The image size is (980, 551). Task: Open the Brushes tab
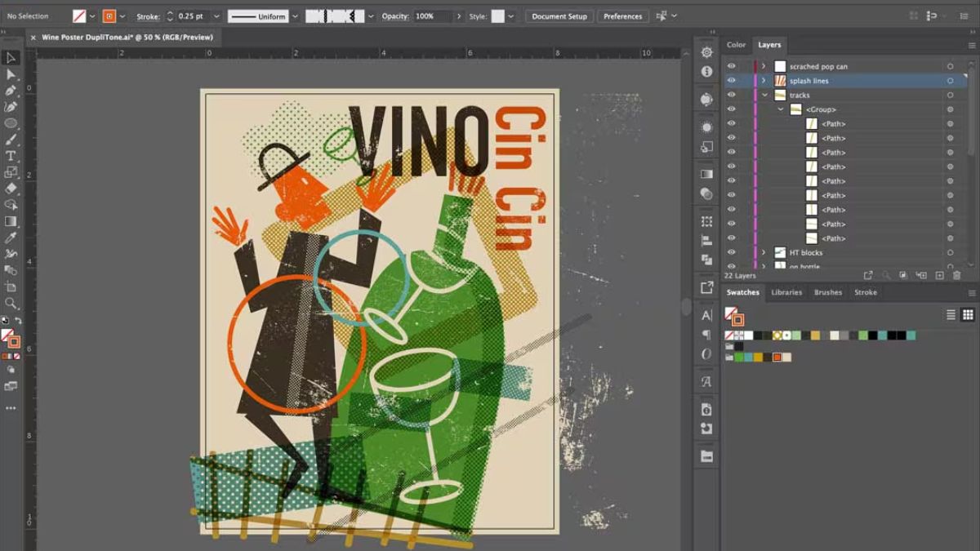tap(828, 292)
